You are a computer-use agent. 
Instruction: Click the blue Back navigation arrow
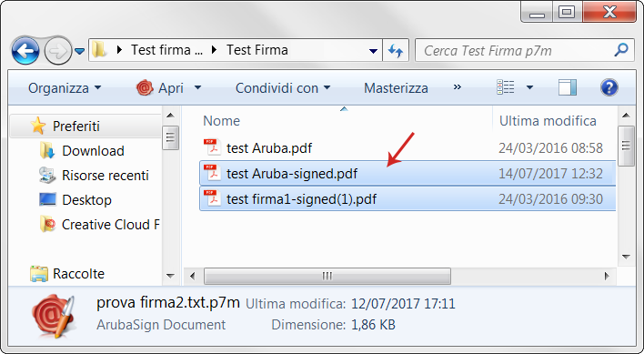click(x=25, y=51)
